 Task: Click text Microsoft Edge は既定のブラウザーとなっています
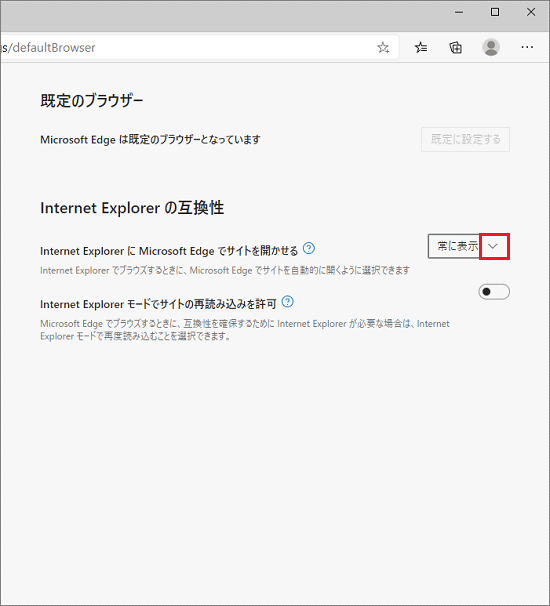point(150,140)
